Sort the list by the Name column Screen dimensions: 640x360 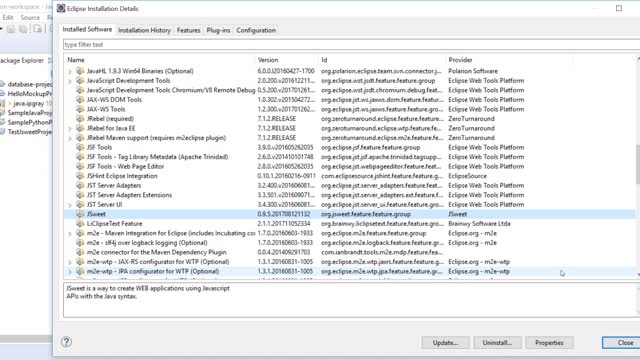click(159, 60)
